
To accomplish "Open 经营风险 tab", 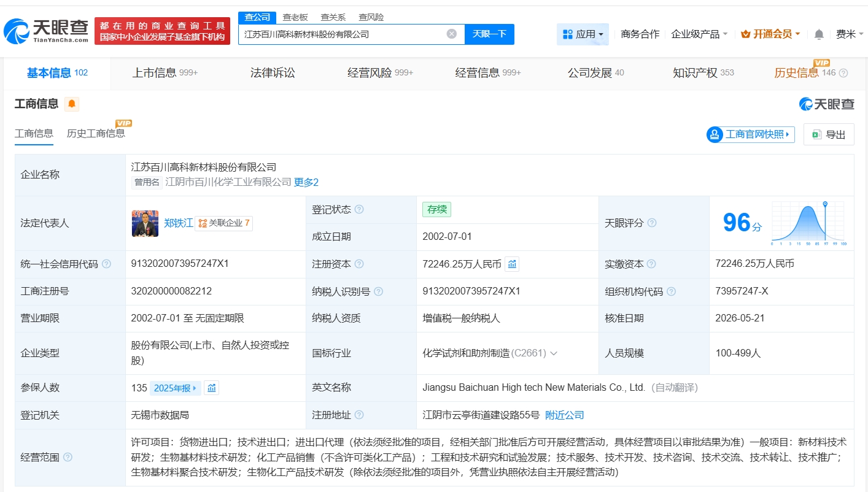I will (x=381, y=73).
